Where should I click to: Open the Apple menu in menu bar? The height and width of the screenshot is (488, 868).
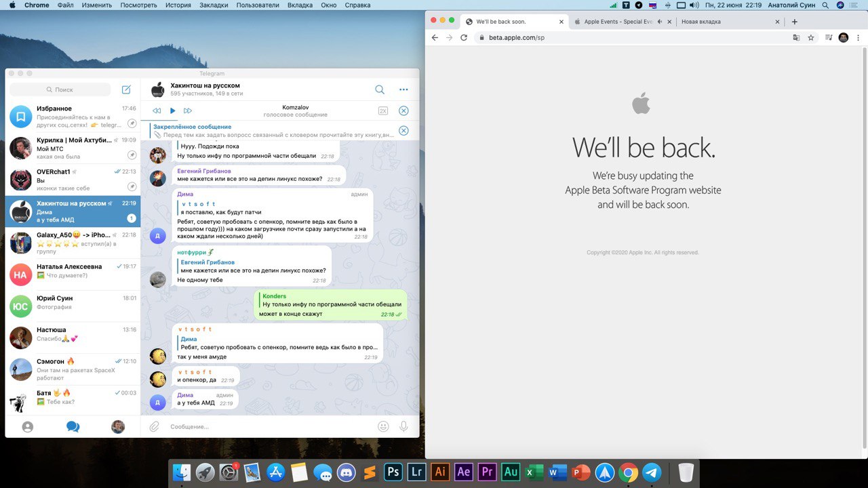[x=12, y=5]
